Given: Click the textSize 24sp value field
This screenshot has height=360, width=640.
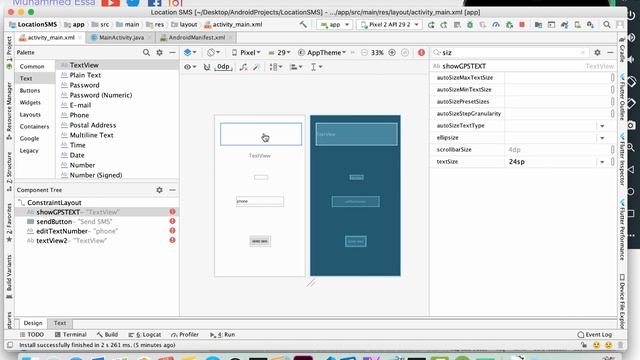Looking at the screenshot, I should tap(551, 162).
